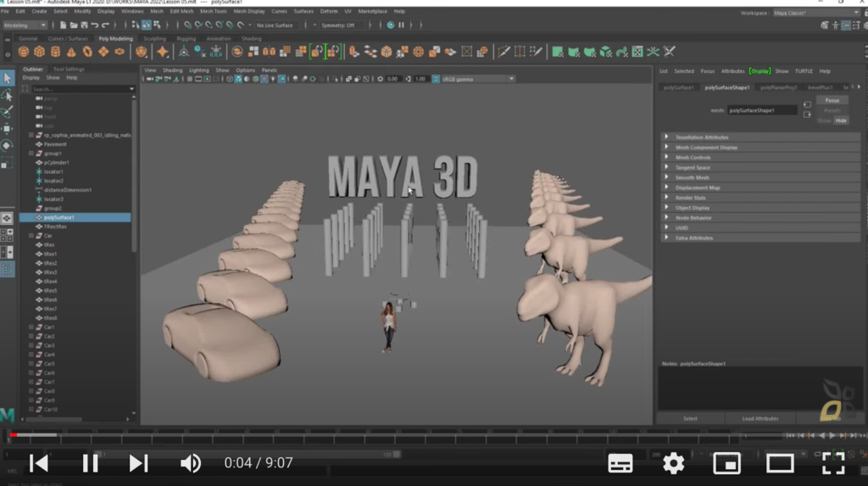Click the Focus button in Attribute Editor
Viewport: 868px width, 486px height.
[832, 100]
